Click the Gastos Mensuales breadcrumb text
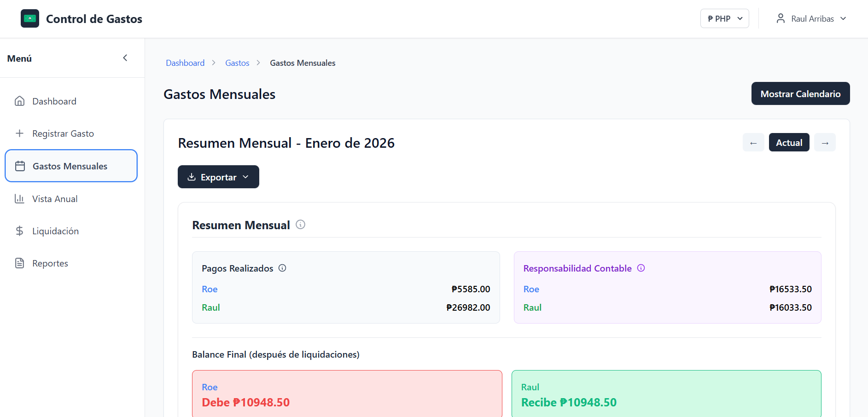Screen dimensions: 868x417 303,63
